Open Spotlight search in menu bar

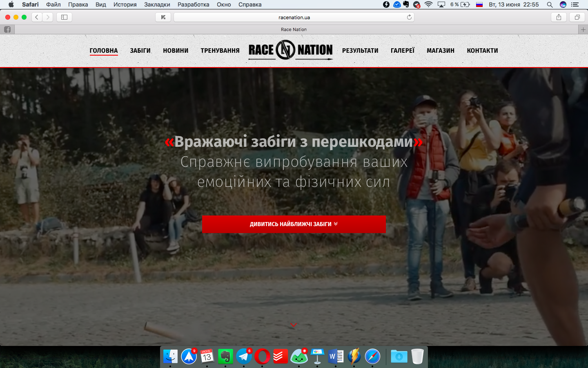coord(550,4)
